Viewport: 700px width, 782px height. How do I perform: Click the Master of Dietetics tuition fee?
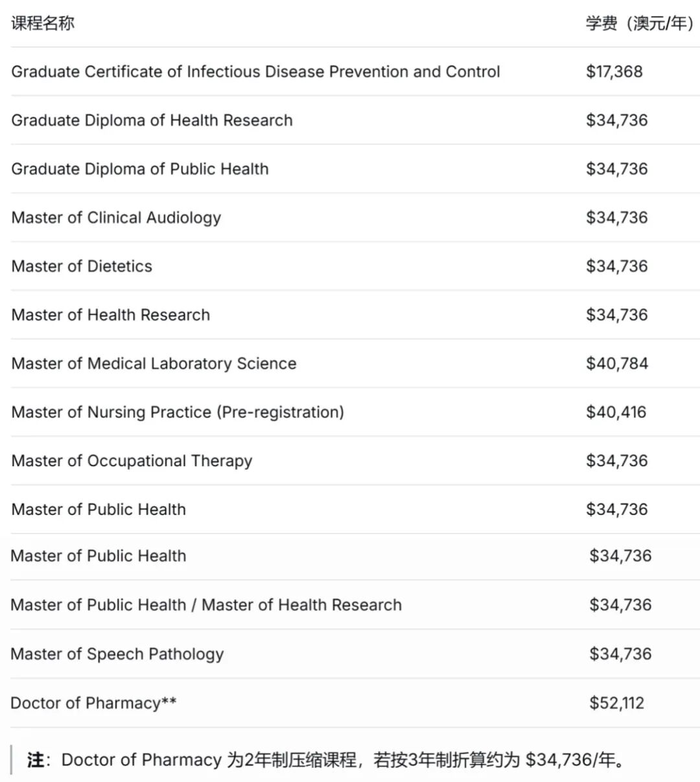616,266
